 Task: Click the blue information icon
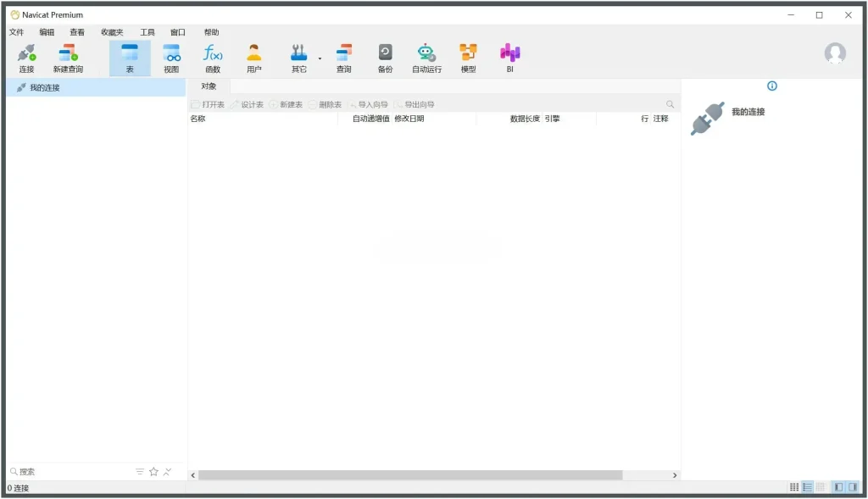point(771,86)
